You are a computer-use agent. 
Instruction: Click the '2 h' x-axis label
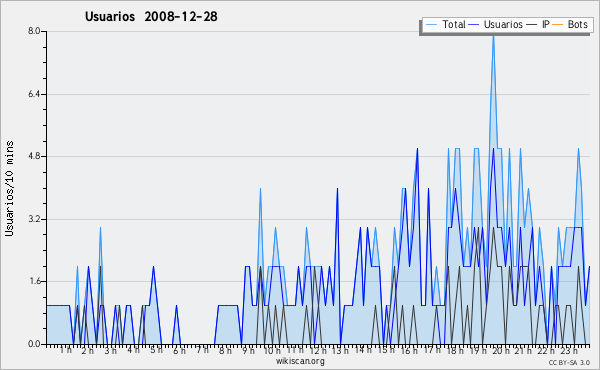click(x=88, y=351)
